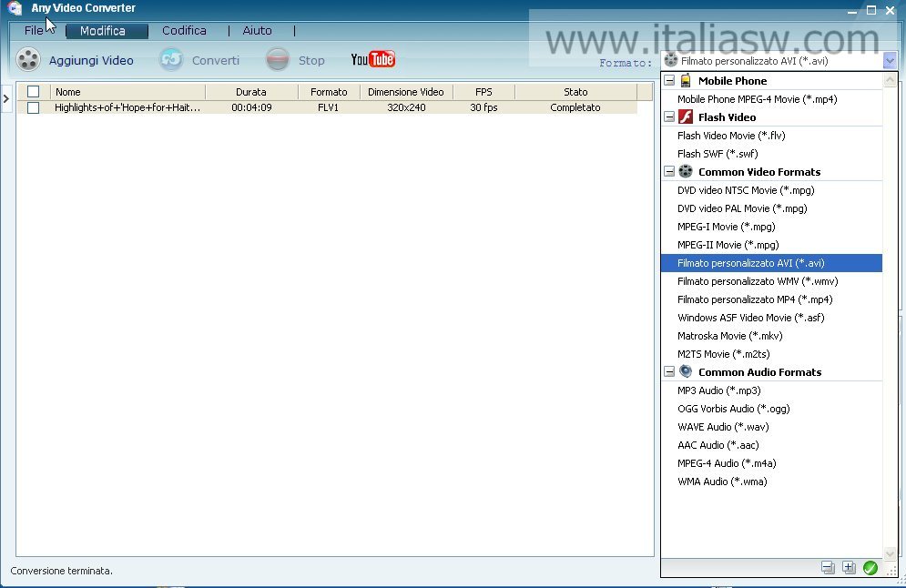906x588 pixels.
Task: Open the File menu
Action: pos(34,31)
